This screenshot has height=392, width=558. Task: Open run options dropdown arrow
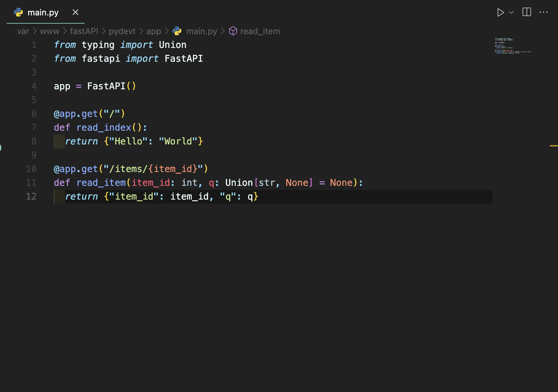tap(511, 12)
